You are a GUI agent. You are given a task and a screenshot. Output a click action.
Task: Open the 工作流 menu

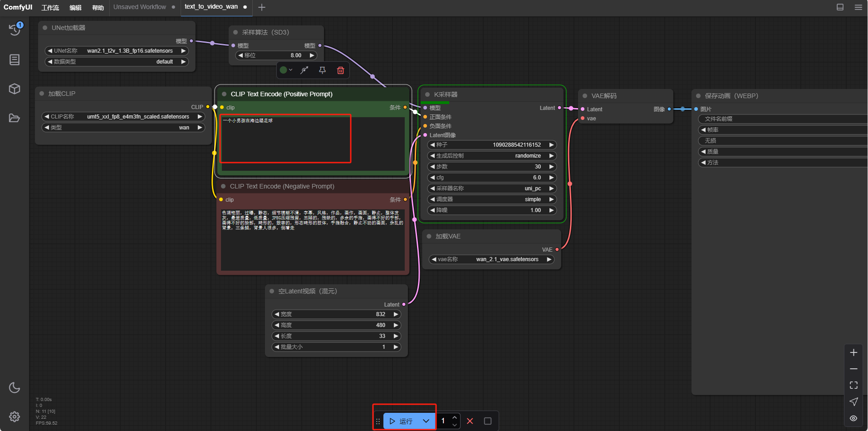pyautogui.click(x=50, y=7)
